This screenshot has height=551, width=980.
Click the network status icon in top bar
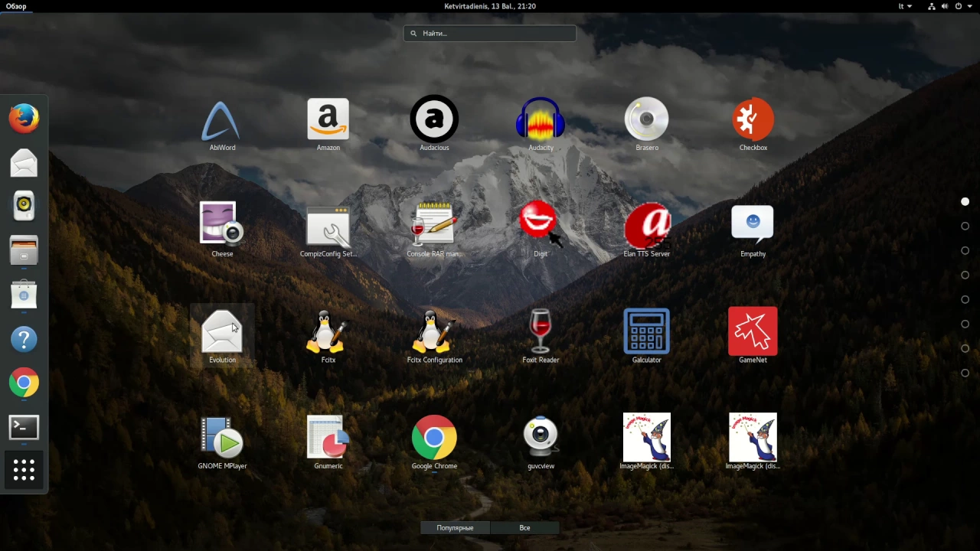point(932,6)
